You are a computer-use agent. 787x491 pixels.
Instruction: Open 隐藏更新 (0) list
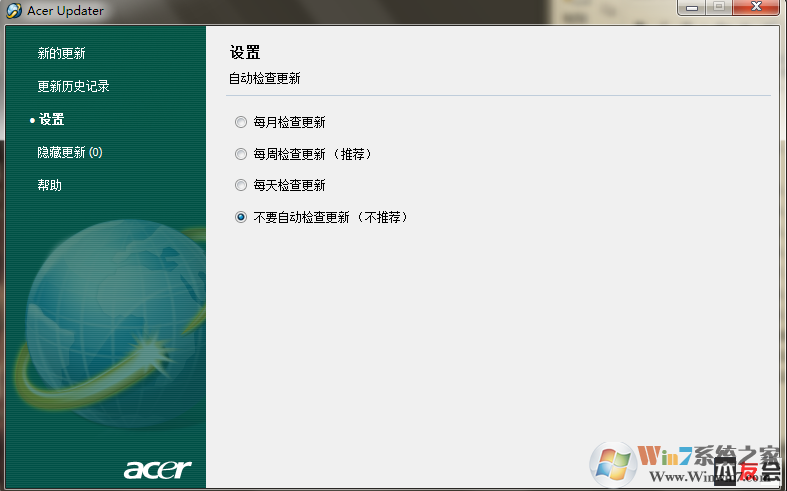pyautogui.click(x=70, y=152)
